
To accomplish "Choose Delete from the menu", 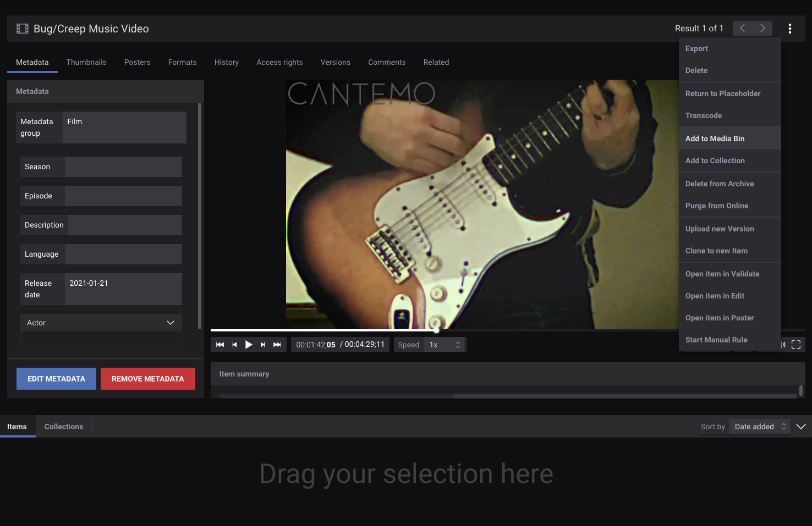I will coord(730,70).
